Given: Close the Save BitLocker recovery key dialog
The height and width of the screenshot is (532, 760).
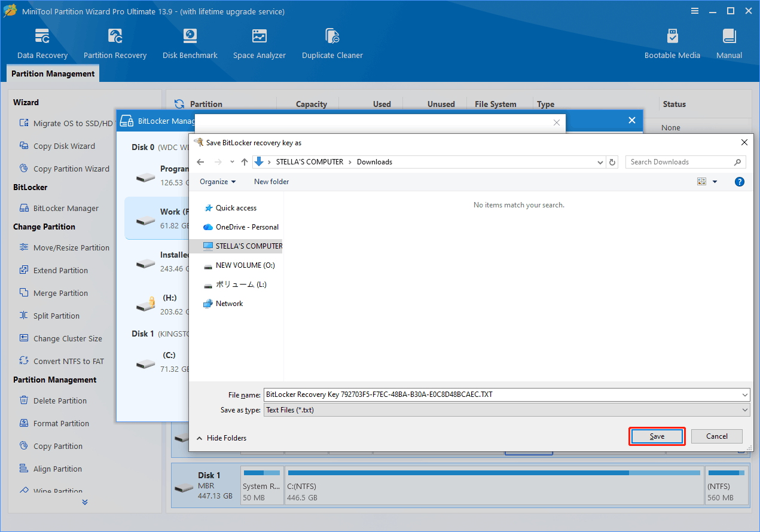Looking at the screenshot, I should [x=744, y=143].
